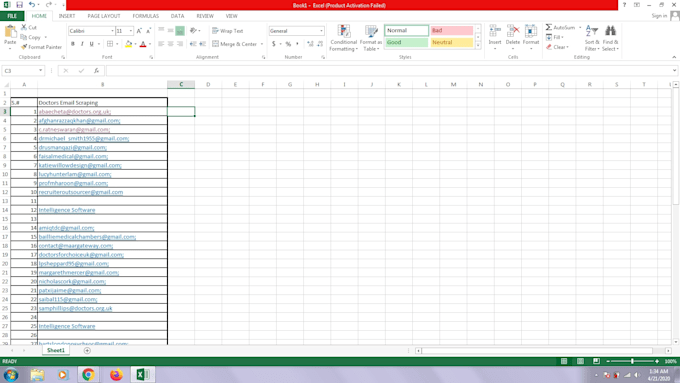680x383 pixels.
Task: Expand the Merge & Center dropdown arrow
Action: click(x=262, y=44)
